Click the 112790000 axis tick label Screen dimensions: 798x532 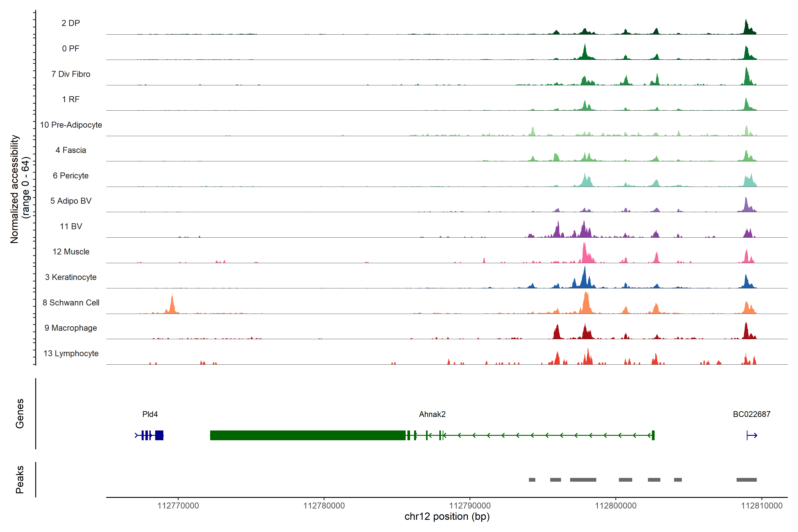469,506
